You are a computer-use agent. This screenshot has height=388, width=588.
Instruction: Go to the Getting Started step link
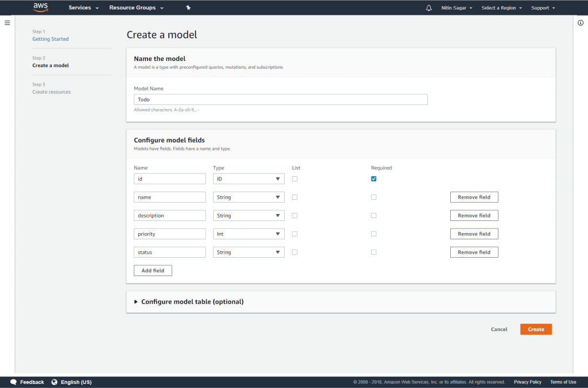51,39
